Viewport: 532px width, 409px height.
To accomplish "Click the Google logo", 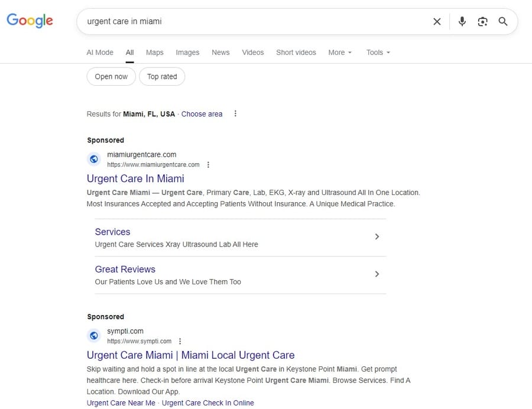I will click(30, 21).
